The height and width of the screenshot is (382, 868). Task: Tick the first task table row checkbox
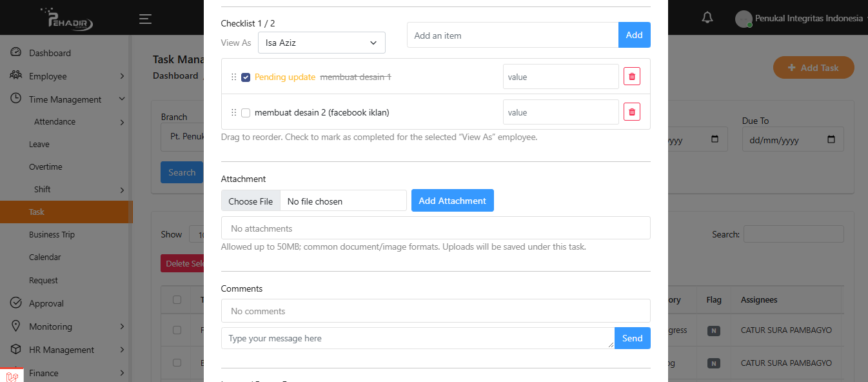177,330
